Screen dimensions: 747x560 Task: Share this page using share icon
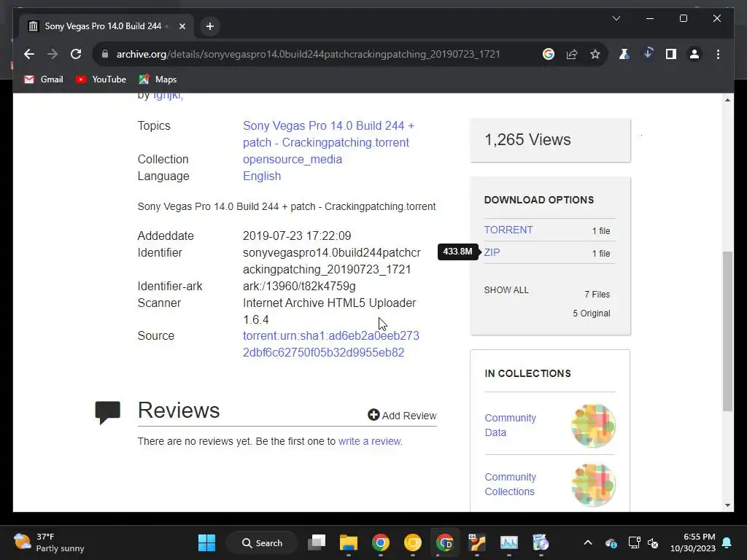572,54
